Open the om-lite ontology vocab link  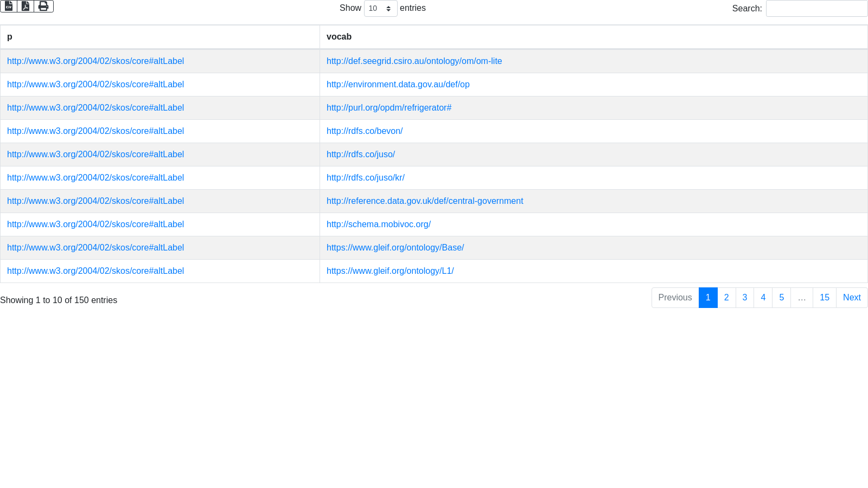point(414,61)
